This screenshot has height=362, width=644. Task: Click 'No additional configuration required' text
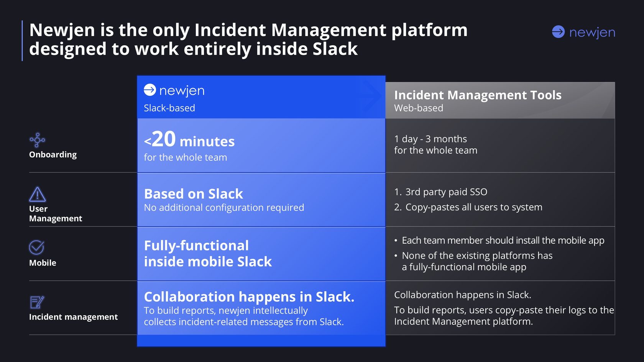[224, 208]
